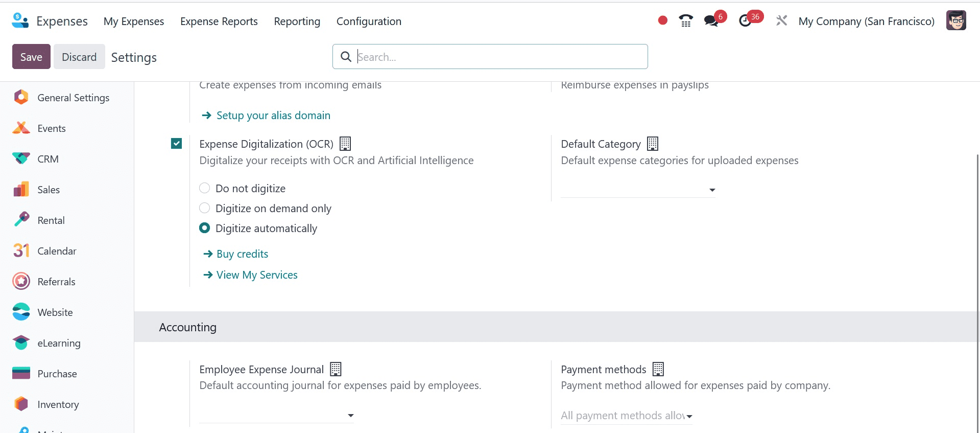
Task: Expand the Payment methods dropdown
Action: (x=627, y=416)
